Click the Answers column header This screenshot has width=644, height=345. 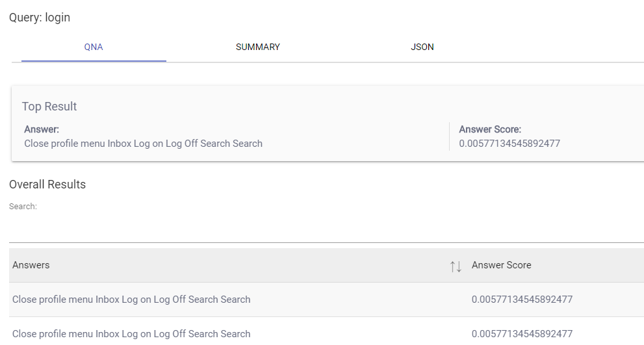[31, 265]
